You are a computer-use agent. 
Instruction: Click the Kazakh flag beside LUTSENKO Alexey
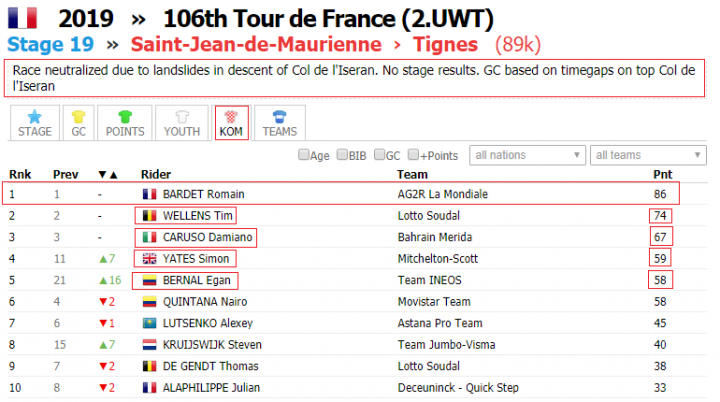coord(149,323)
